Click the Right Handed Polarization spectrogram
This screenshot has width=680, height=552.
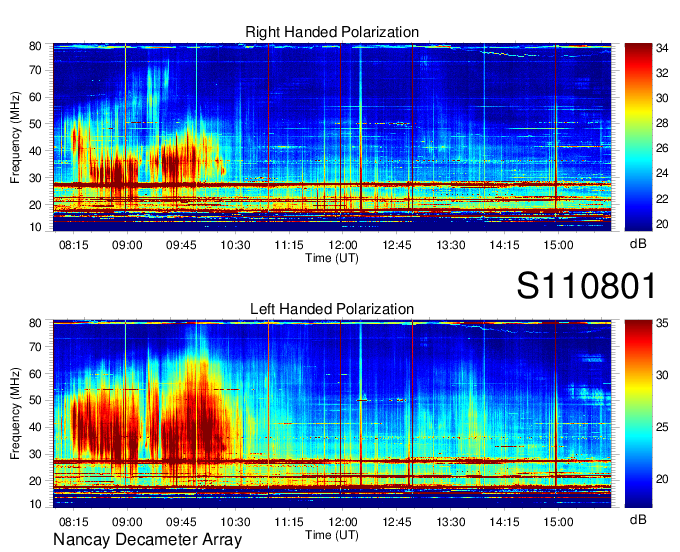pos(332,137)
